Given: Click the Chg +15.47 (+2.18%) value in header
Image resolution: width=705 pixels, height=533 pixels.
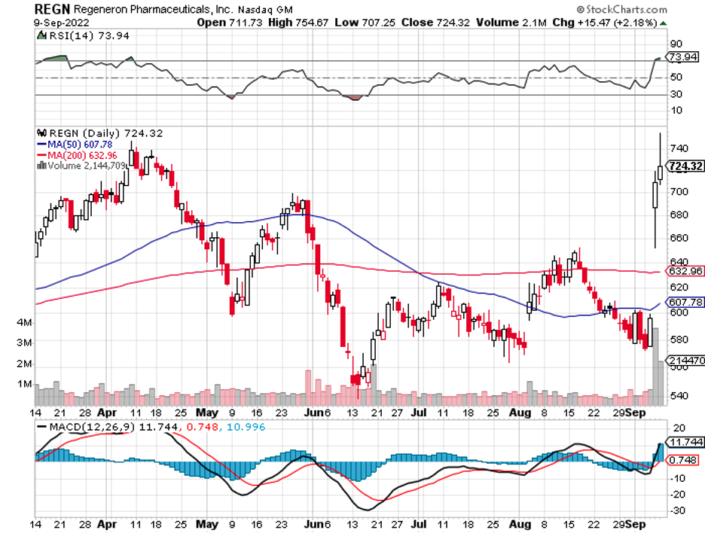Looking at the screenshot, I should tap(650, 20).
